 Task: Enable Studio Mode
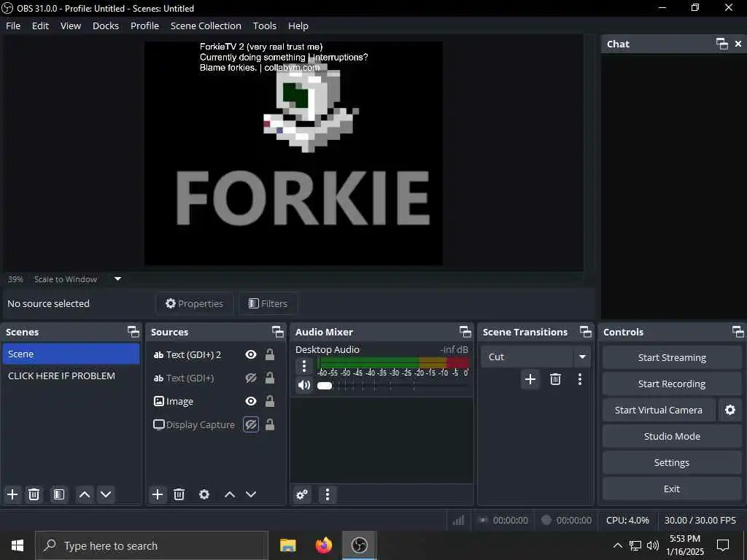(x=672, y=436)
